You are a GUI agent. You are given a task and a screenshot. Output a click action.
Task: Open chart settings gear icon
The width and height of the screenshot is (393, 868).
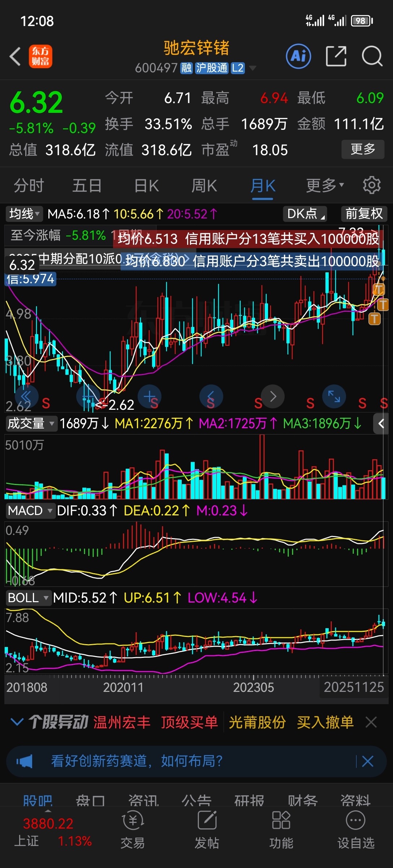372,186
